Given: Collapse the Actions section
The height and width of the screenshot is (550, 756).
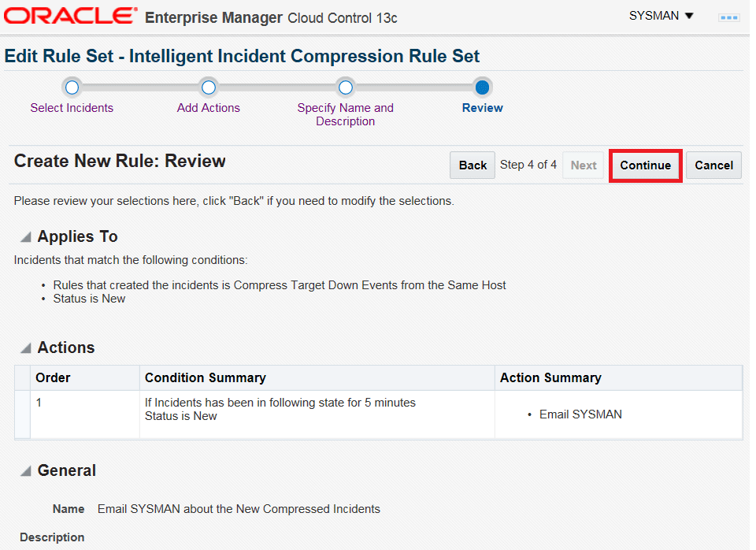Looking at the screenshot, I should pyautogui.click(x=25, y=347).
